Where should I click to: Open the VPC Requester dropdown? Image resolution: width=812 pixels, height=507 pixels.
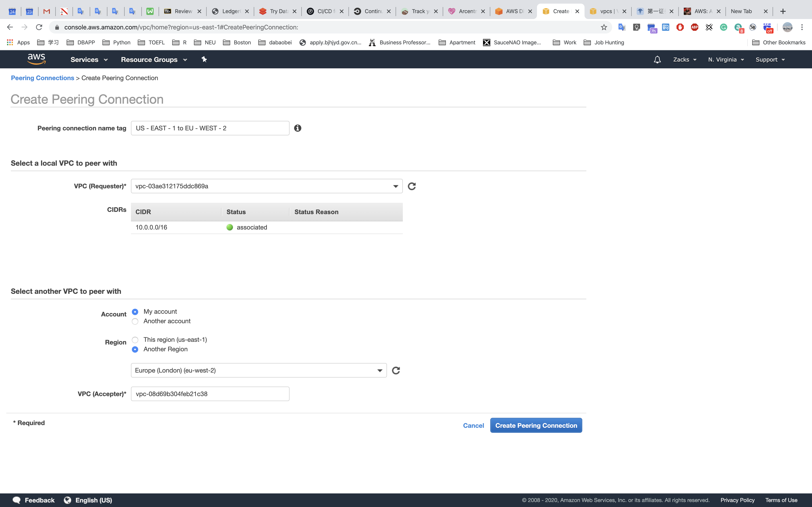tap(266, 186)
